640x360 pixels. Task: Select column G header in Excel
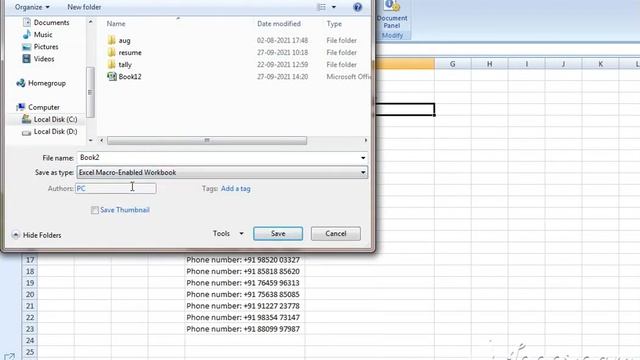click(453, 64)
